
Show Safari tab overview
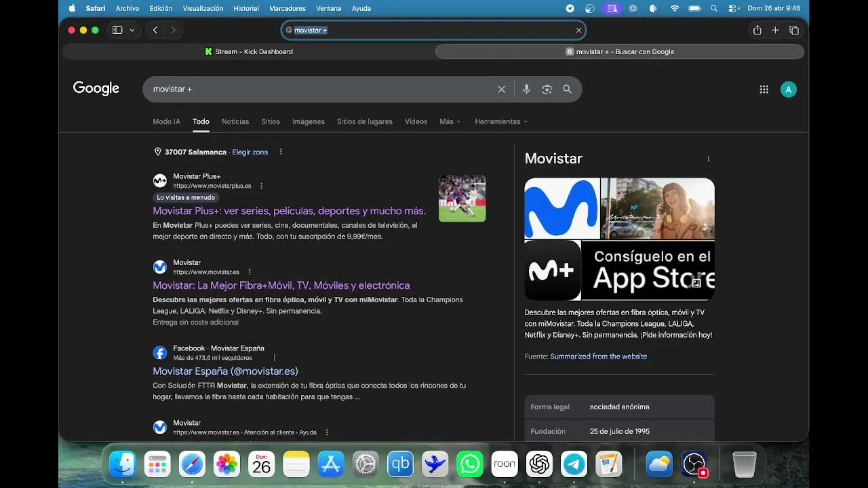[794, 30]
